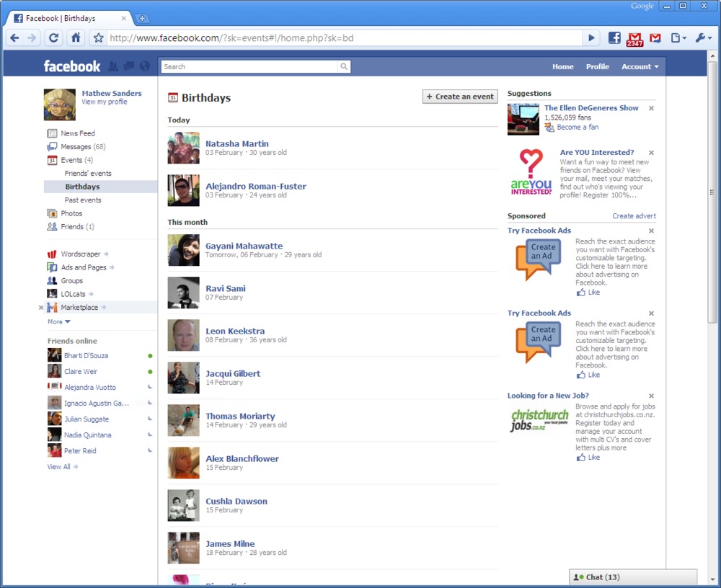Click Ravi Sami's profile photo
This screenshot has width=721, height=588.
point(183,293)
